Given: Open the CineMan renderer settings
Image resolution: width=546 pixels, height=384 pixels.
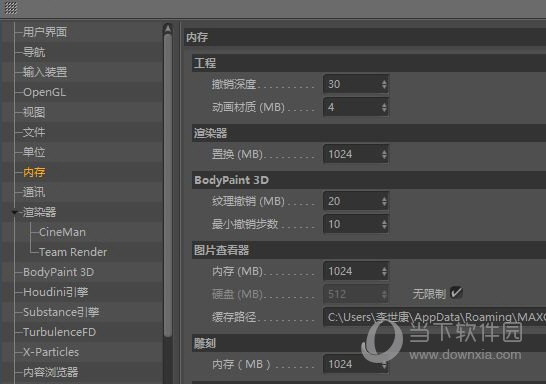Looking at the screenshot, I should coord(62,232).
